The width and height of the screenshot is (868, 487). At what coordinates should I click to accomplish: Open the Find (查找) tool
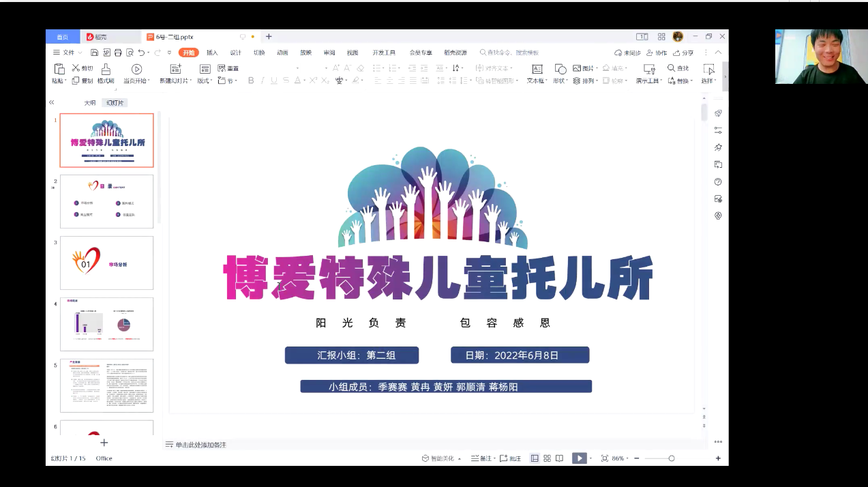(x=678, y=68)
